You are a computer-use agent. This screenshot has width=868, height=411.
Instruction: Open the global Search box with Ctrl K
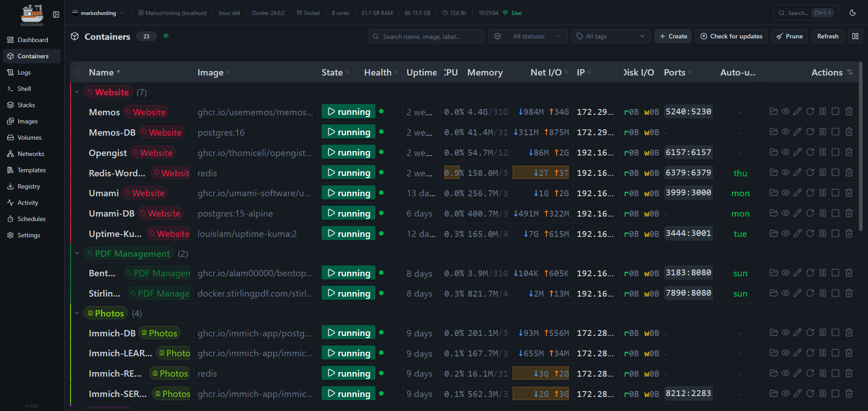(806, 13)
